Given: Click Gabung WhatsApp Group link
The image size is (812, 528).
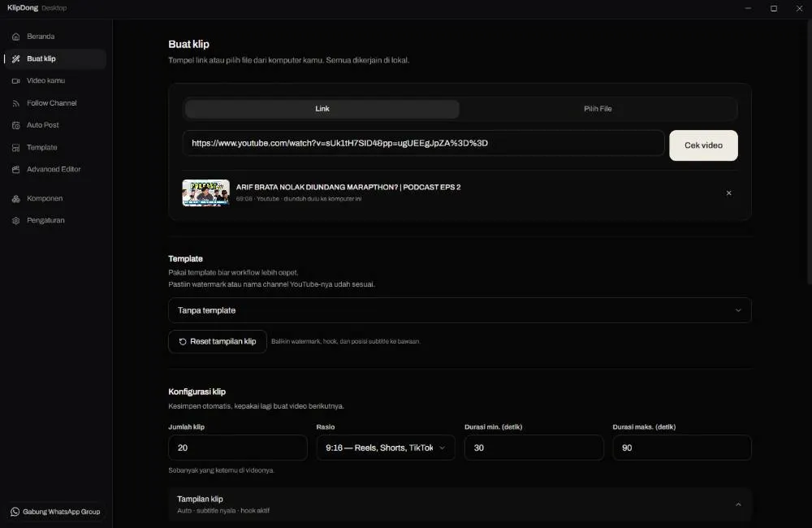Looking at the screenshot, I should (55, 512).
